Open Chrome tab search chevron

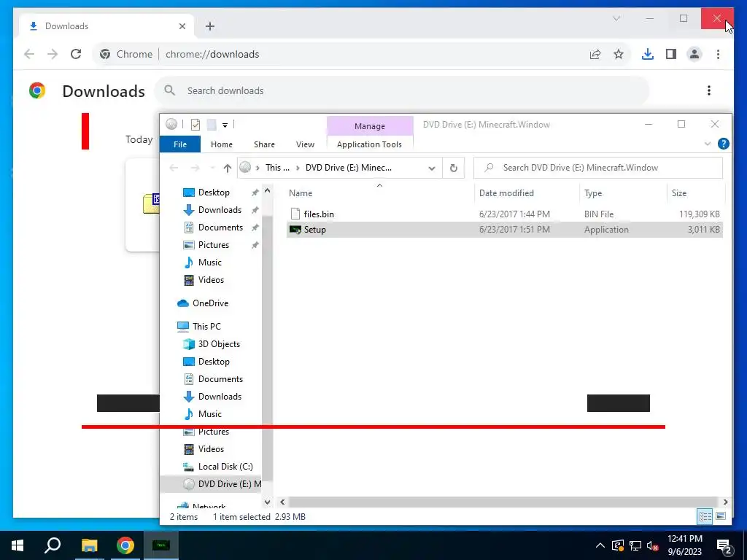[616, 18]
